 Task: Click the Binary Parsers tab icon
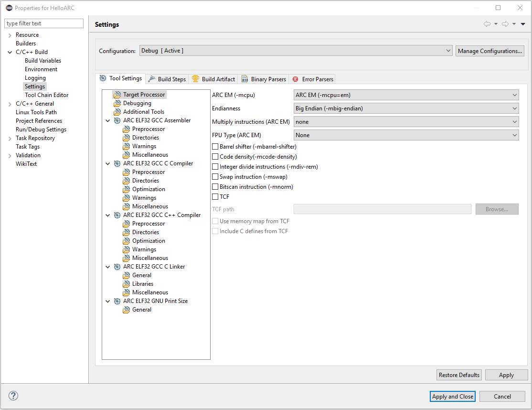click(x=245, y=79)
